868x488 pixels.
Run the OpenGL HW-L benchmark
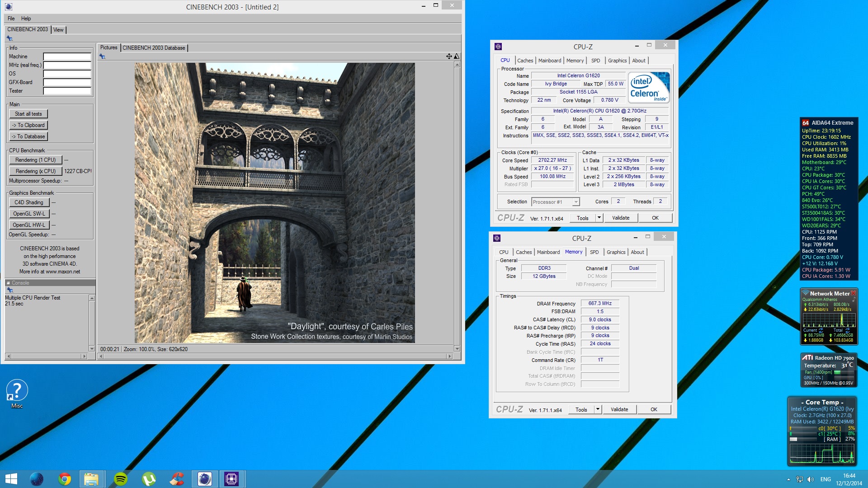[x=29, y=225]
